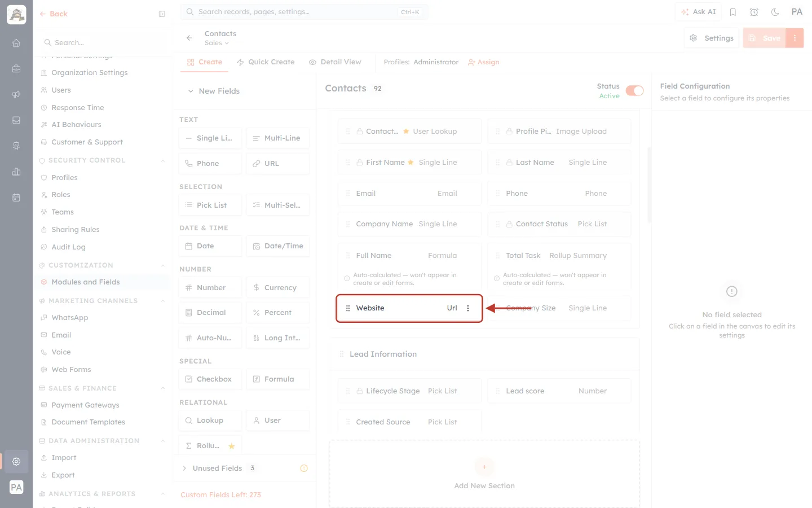Click the plus icon above Add New Section

[x=484, y=467]
